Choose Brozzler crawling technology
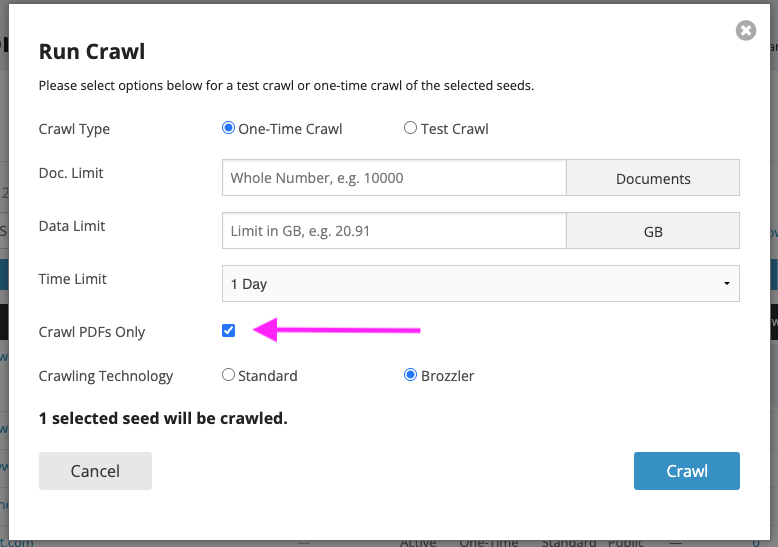778x547 pixels. [x=410, y=375]
